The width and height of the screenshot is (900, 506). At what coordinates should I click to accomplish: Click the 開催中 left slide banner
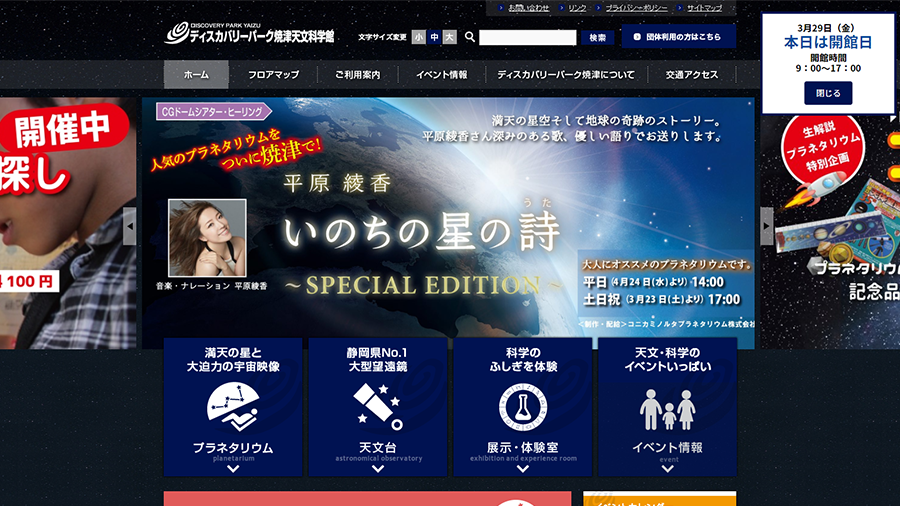tap(68, 223)
